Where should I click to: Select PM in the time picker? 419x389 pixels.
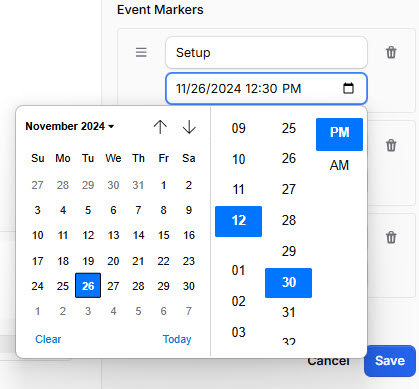pyautogui.click(x=339, y=134)
